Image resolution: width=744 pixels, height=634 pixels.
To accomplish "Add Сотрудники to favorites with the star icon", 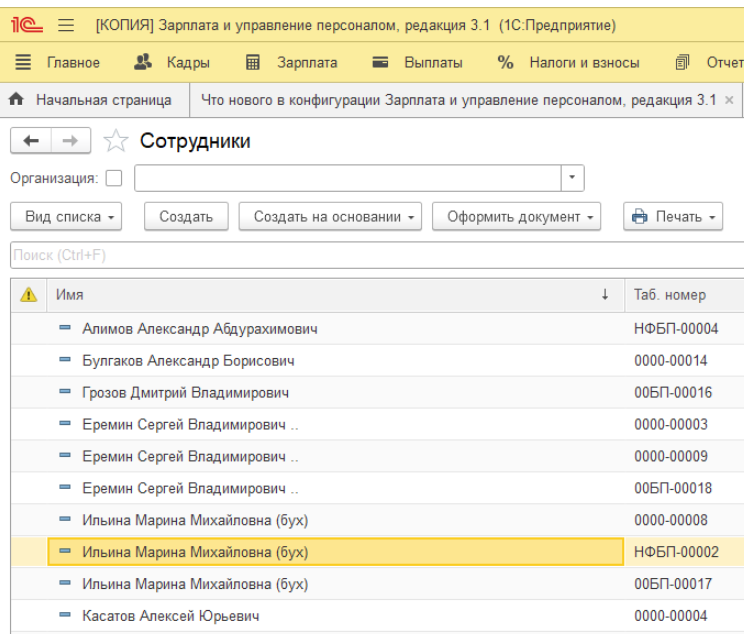I will (116, 141).
